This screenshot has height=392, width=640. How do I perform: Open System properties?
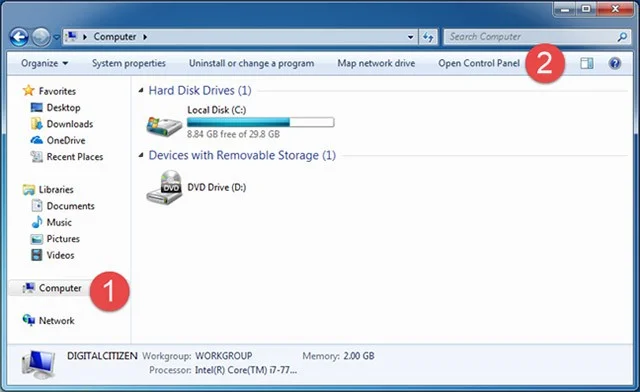(x=129, y=63)
